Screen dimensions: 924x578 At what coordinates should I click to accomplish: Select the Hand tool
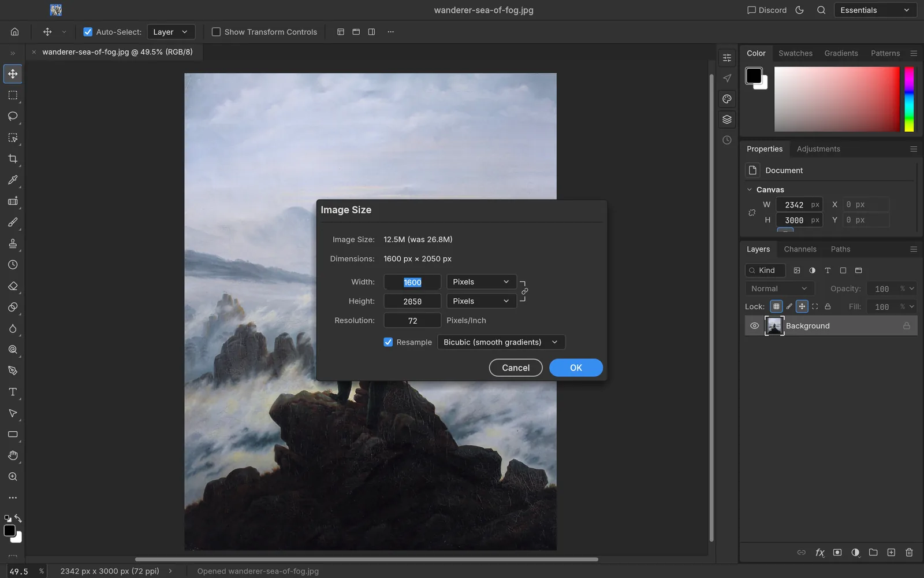point(13,455)
